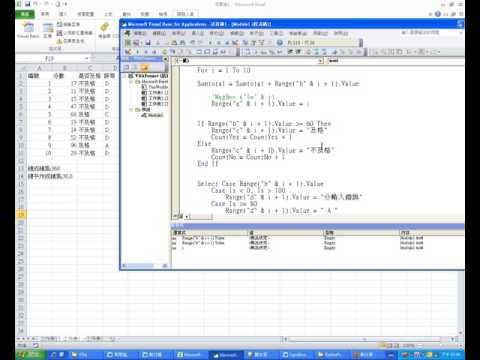Click the Expression (運算式) column header in Watch window
Viewport: 480px width, 360px height.
tap(209, 232)
